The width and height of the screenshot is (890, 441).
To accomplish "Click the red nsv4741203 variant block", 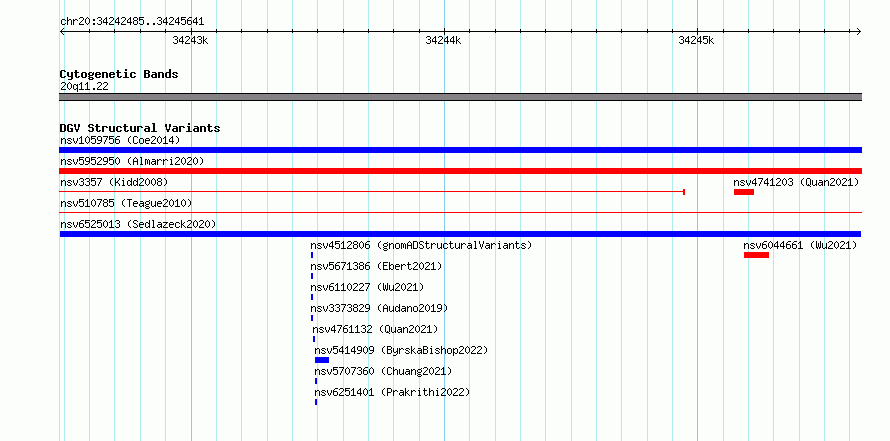I will pos(744,192).
